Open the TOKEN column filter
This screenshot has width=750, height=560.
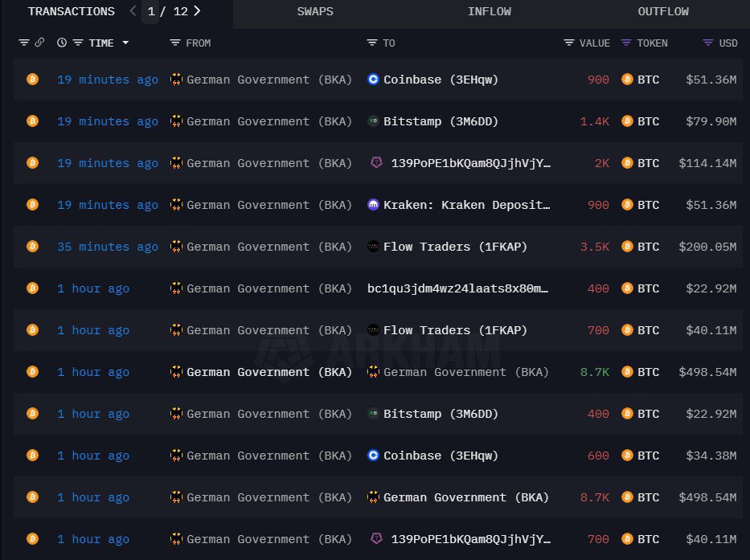pyautogui.click(x=625, y=43)
